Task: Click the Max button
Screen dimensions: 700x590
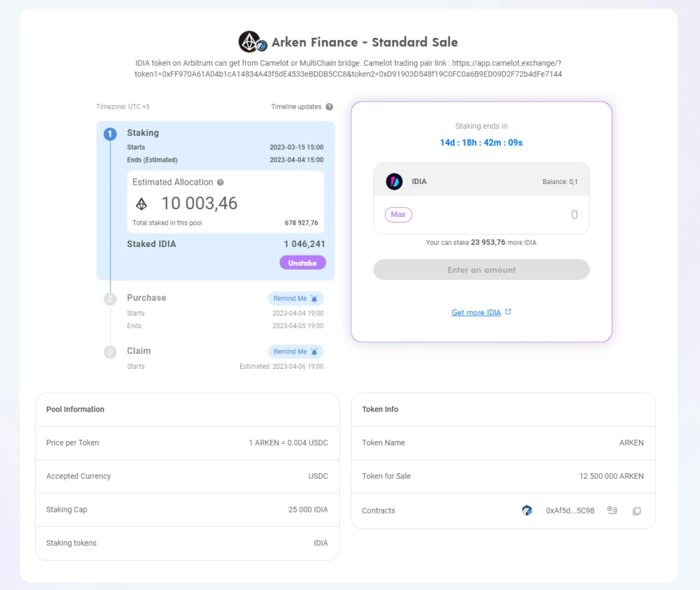Action: tap(398, 215)
